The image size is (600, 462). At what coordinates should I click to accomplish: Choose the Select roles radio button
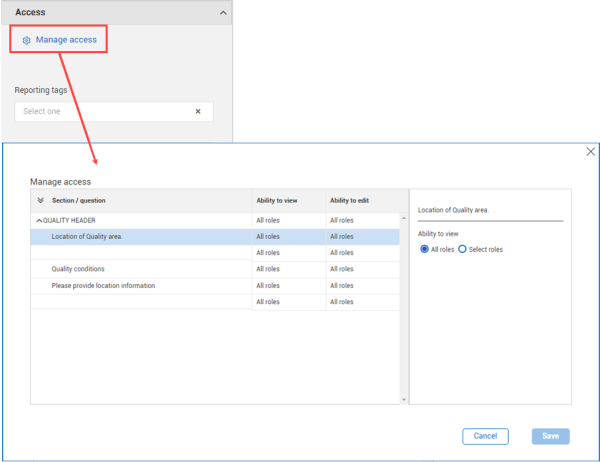point(462,249)
